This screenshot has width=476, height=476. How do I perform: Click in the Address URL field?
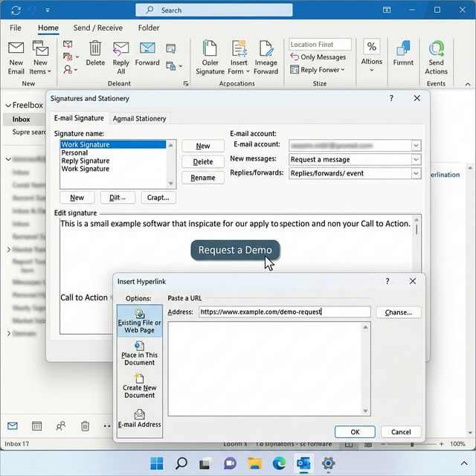(x=284, y=312)
